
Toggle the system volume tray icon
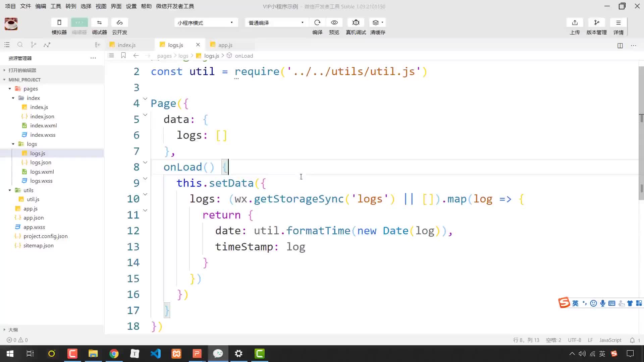pos(582,354)
